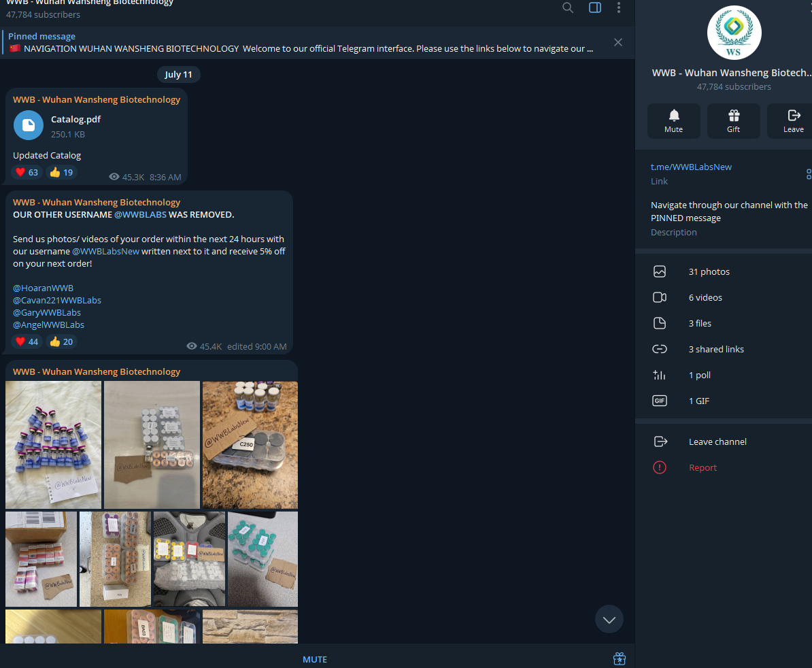Click the files document icon
The width and height of the screenshot is (812, 668).
659,324
